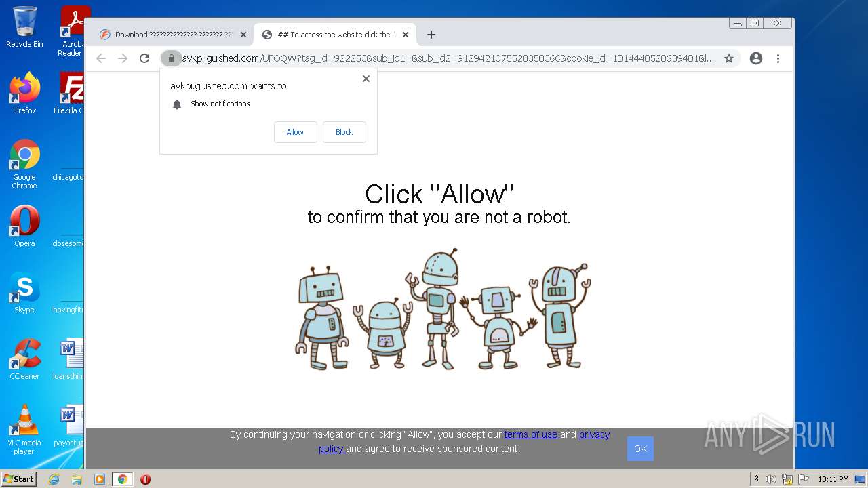Image resolution: width=868 pixels, height=488 pixels.
Task: Click the address bar URL
Action: pos(448,58)
